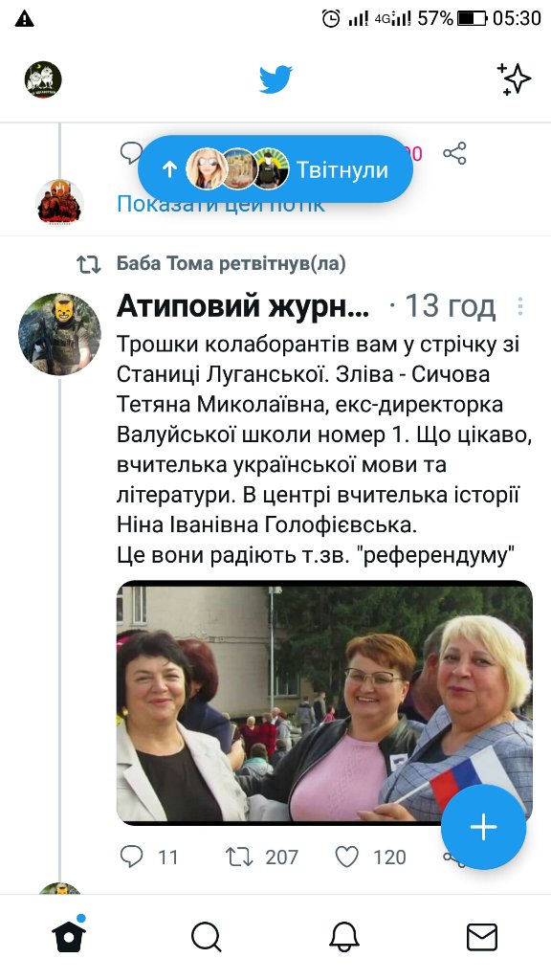Open Баба Тома ретвітнув(ла) retweeter label
Viewport: 551px width, 980px height.
click(231, 264)
